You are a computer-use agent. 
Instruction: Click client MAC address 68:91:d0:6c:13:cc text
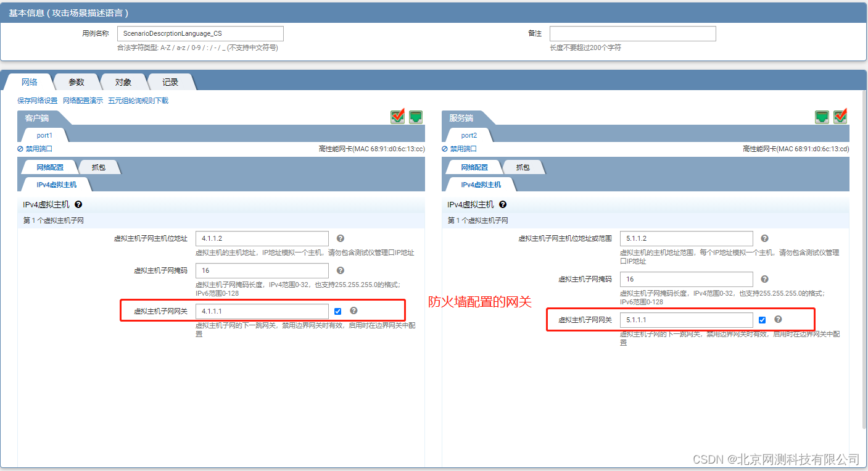[386, 149]
